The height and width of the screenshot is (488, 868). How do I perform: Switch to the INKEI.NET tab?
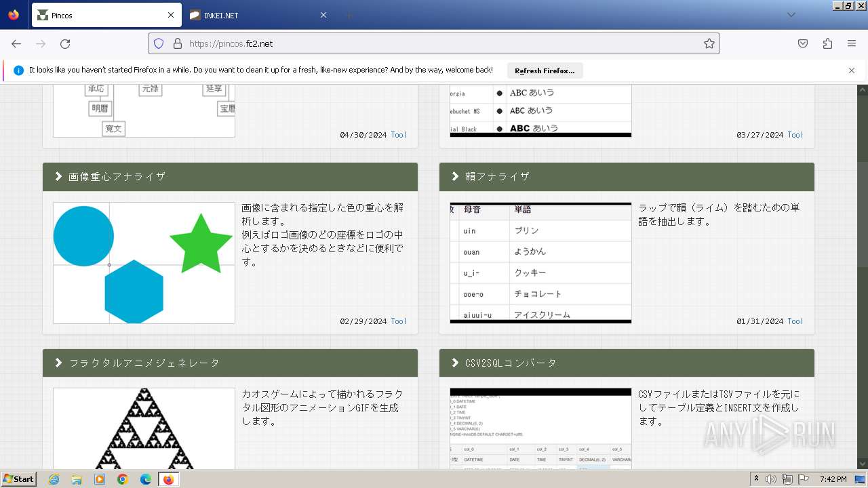coord(258,15)
